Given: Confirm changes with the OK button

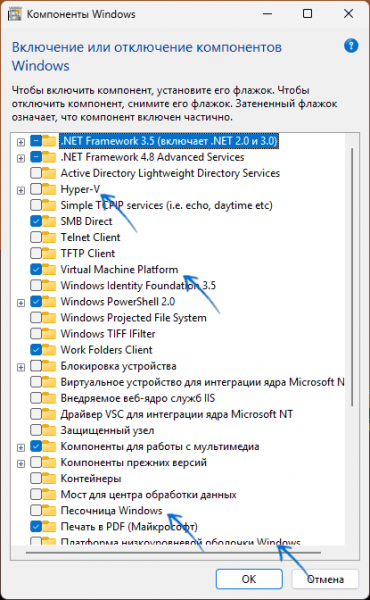Looking at the screenshot, I should [249, 579].
